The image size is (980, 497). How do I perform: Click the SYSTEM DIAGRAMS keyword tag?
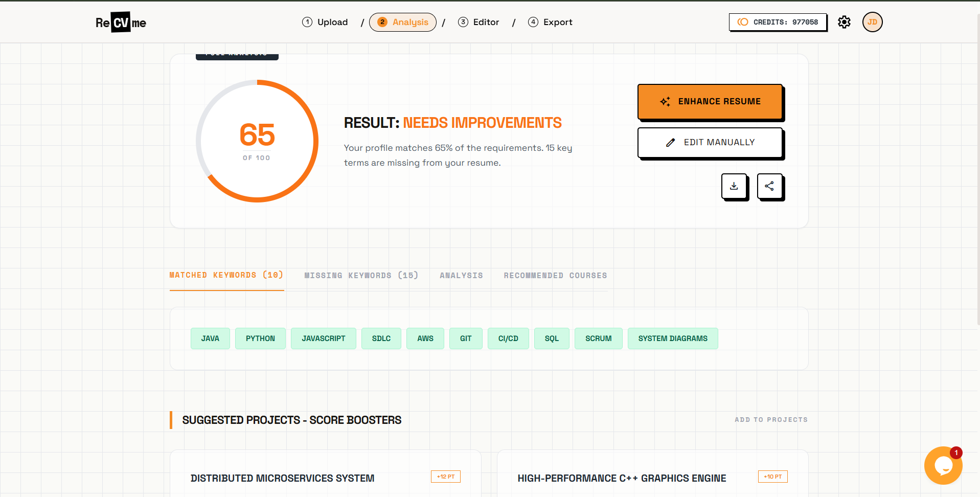(673, 338)
